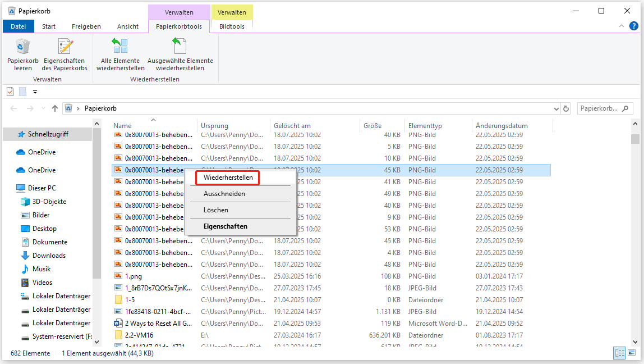Switch to details view in status bar

(x=619, y=352)
